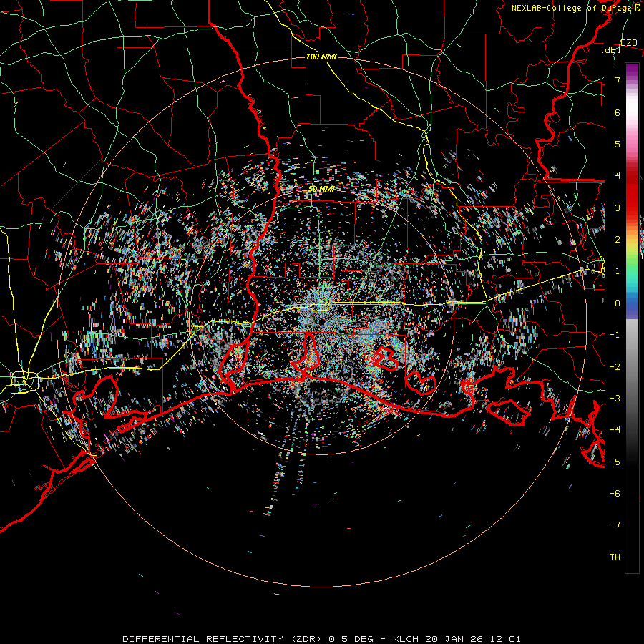Click the yellow highway loop at left edge
The width and height of the screenshot is (644, 644).
coord(24,382)
